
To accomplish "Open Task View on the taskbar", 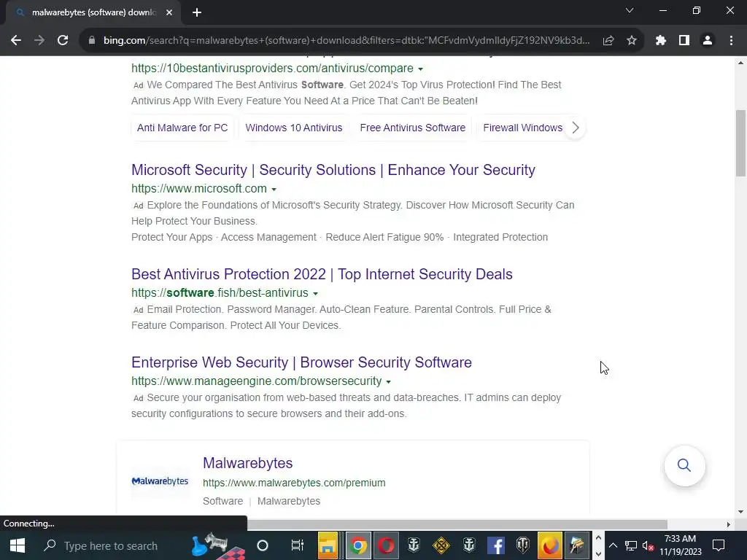I will [298, 545].
